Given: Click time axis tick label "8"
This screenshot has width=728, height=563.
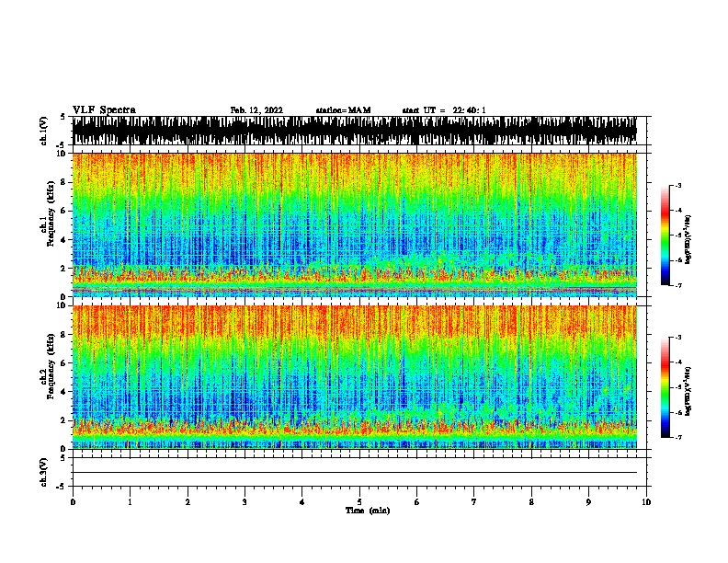Looking at the screenshot, I should pos(531,502).
